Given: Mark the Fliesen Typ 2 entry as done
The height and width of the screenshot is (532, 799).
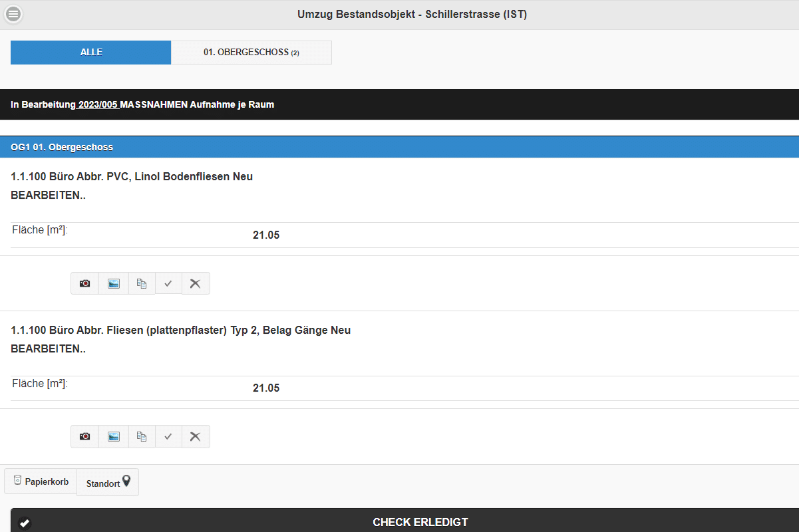Looking at the screenshot, I should coord(168,436).
